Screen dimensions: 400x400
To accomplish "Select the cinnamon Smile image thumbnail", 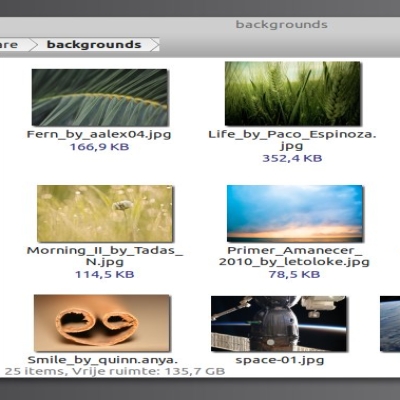I will (x=102, y=323).
